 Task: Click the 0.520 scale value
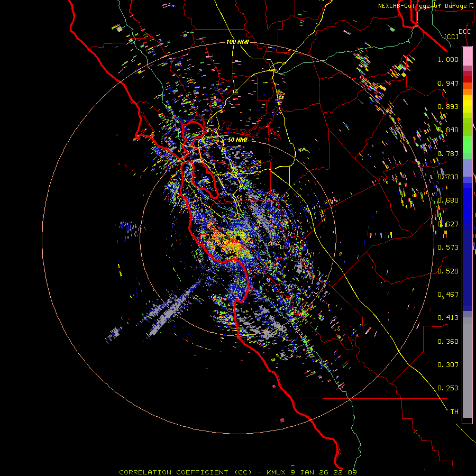pyautogui.click(x=448, y=271)
